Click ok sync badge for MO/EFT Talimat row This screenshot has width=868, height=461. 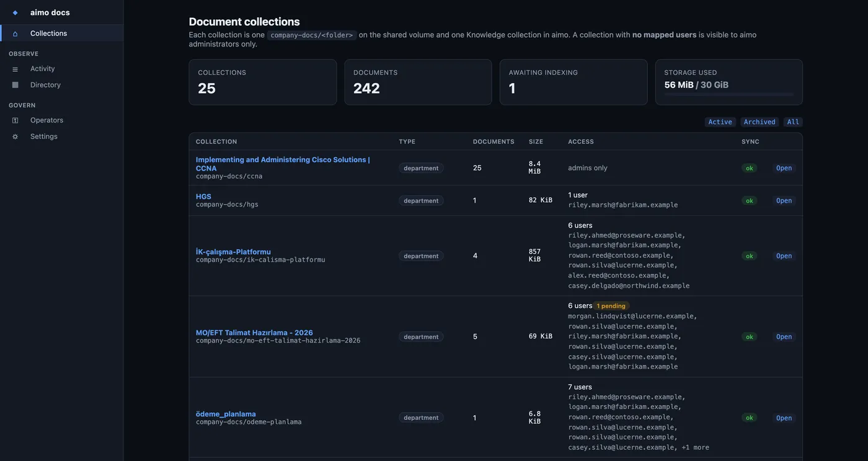click(x=750, y=337)
